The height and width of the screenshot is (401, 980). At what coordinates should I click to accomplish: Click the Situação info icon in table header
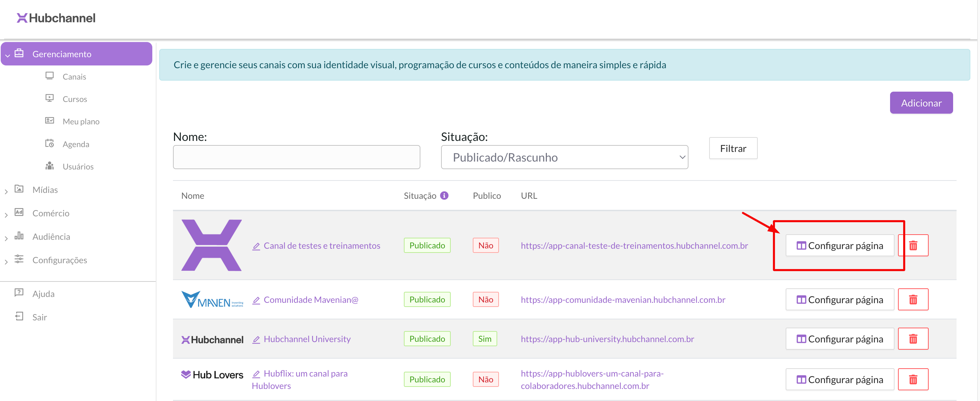coord(444,196)
